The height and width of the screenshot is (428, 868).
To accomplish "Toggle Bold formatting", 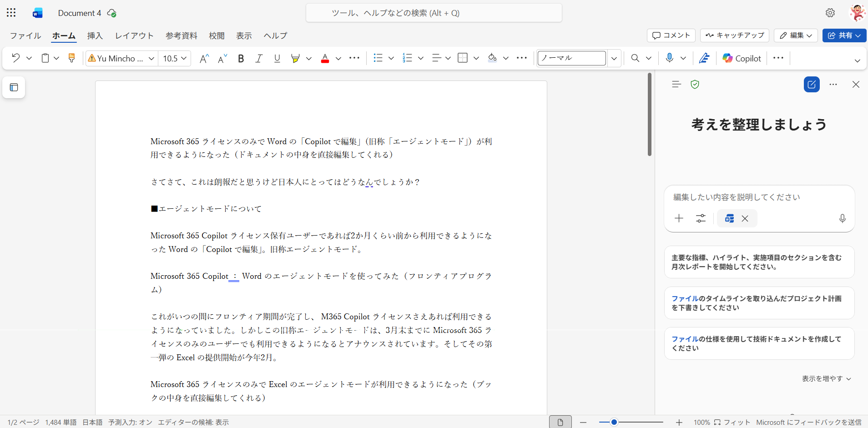I will pyautogui.click(x=241, y=58).
